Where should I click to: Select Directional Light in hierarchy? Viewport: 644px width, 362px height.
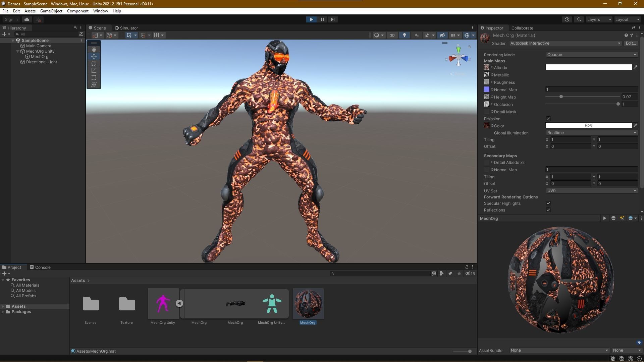pyautogui.click(x=42, y=62)
